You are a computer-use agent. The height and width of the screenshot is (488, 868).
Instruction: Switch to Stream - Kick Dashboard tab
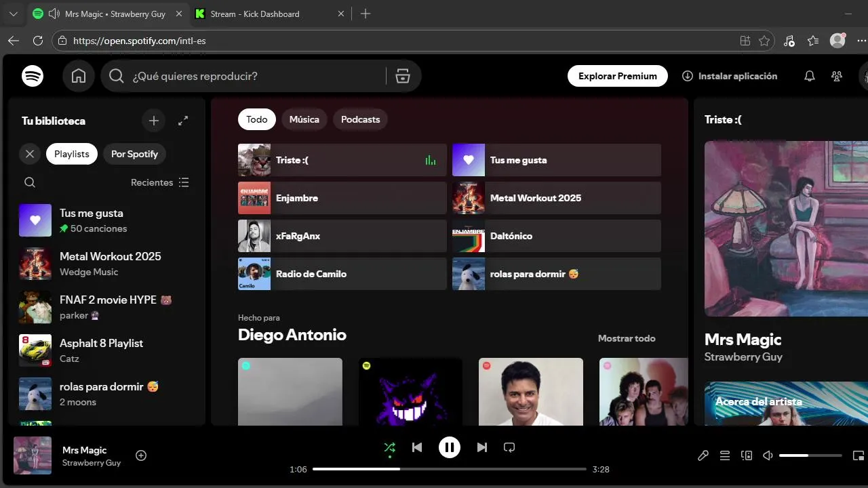coord(270,14)
